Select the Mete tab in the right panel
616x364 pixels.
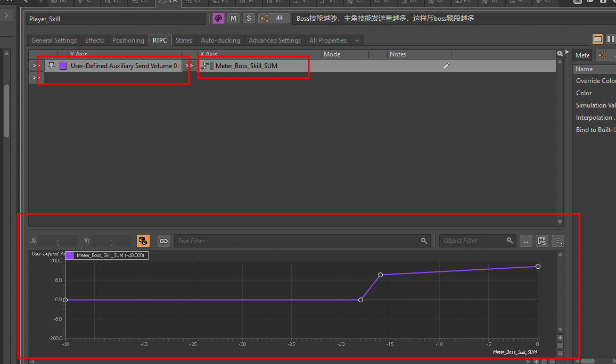pyautogui.click(x=582, y=55)
